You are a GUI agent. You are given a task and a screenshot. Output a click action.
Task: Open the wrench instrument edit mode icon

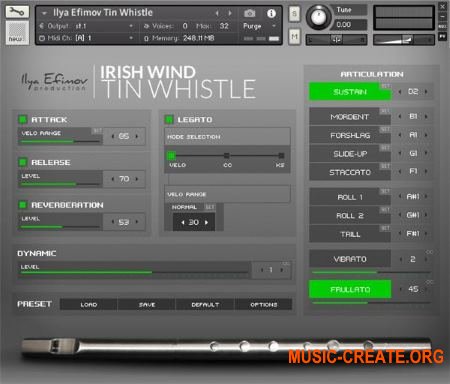coord(17,12)
